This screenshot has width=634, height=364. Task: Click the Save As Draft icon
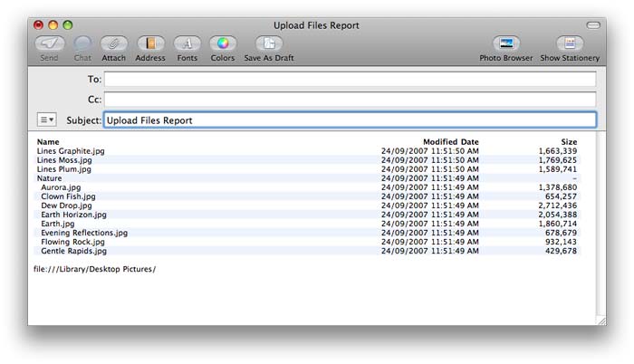pos(269,43)
